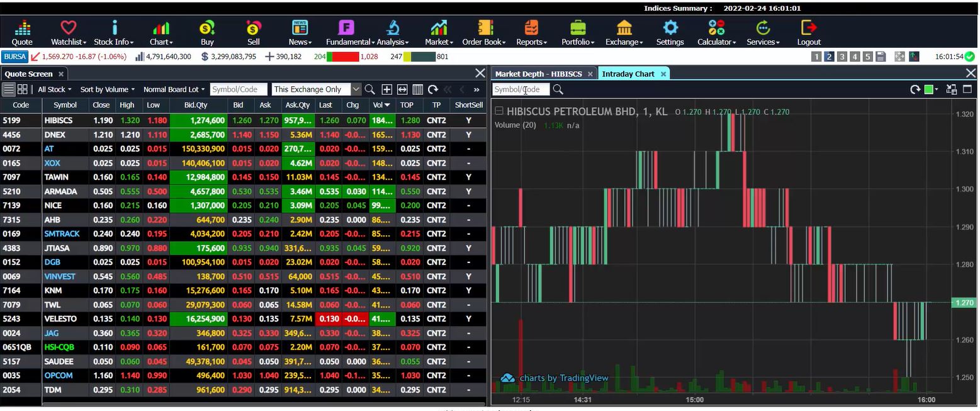Viewport: 980px width, 411px height.
Task: Open the This Exchange Only combo box
Action: coord(317,89)
